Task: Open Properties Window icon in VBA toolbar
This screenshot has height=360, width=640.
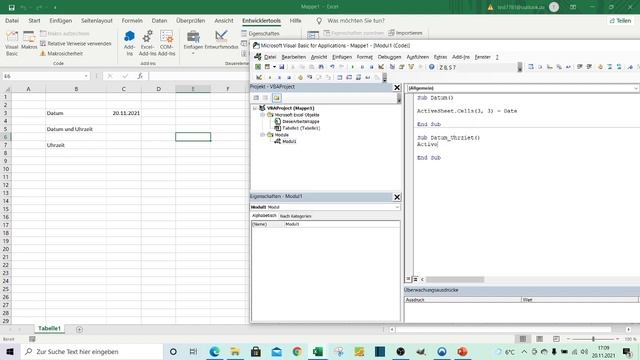Action: click(402, 67)
